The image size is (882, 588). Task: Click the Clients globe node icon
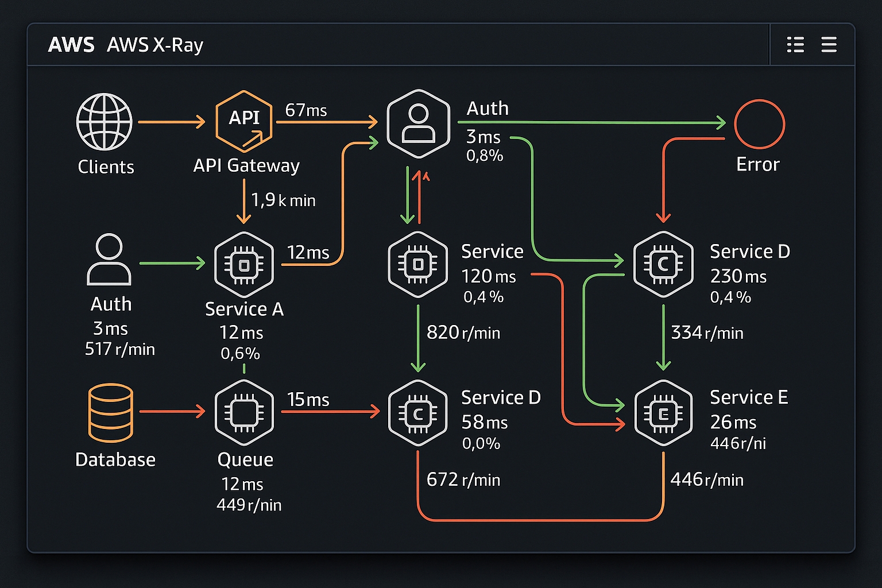click(105, 122)
